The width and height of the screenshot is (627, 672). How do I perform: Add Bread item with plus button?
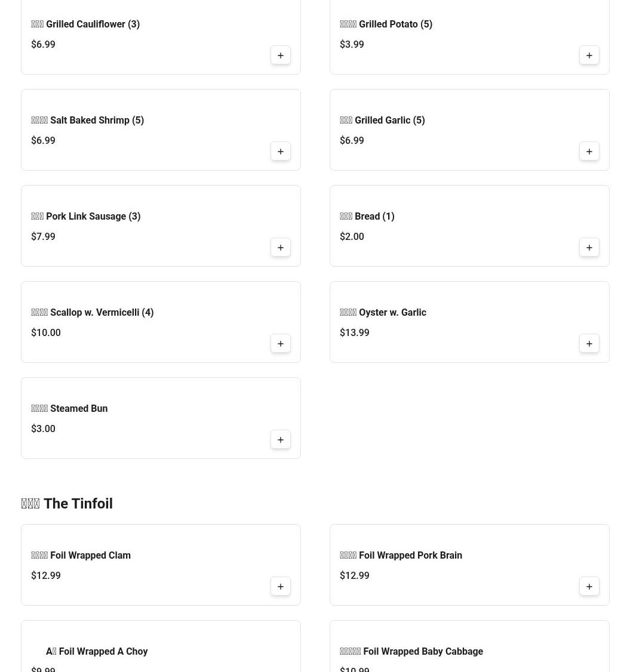tap(589, 248)
